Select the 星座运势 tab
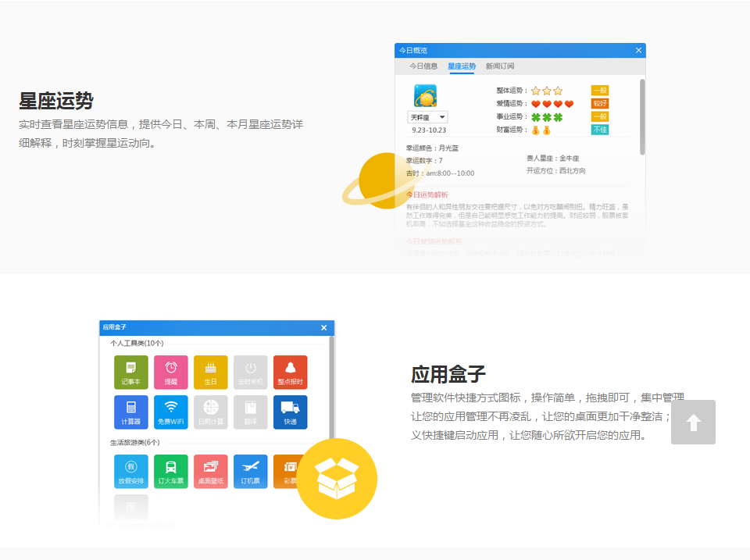The width and height of the screenshot is (750, 560). (462, 66)
